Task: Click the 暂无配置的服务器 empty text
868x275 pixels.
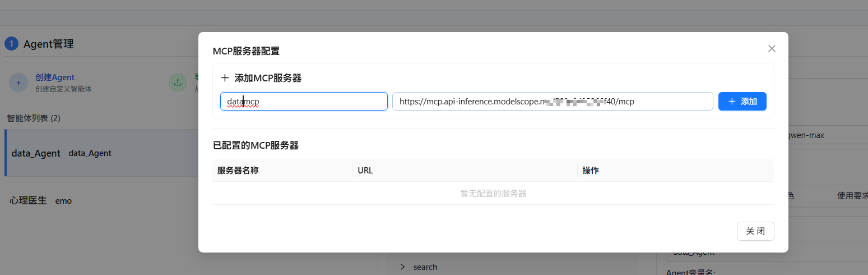Action: 493,194
